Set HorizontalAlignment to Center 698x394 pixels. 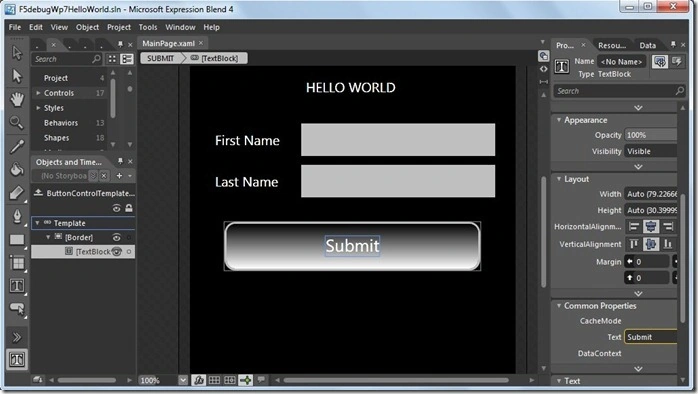tap(651, 226)
